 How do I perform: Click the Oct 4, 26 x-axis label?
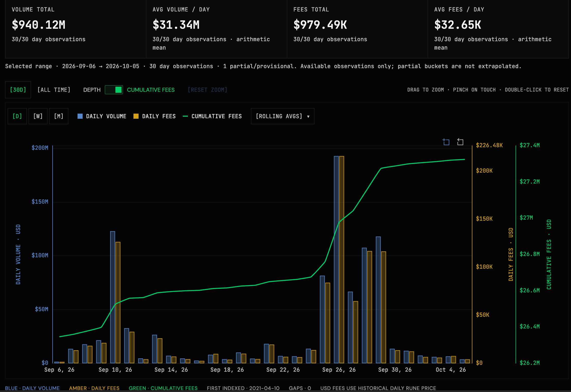click(x=451, y=370)
